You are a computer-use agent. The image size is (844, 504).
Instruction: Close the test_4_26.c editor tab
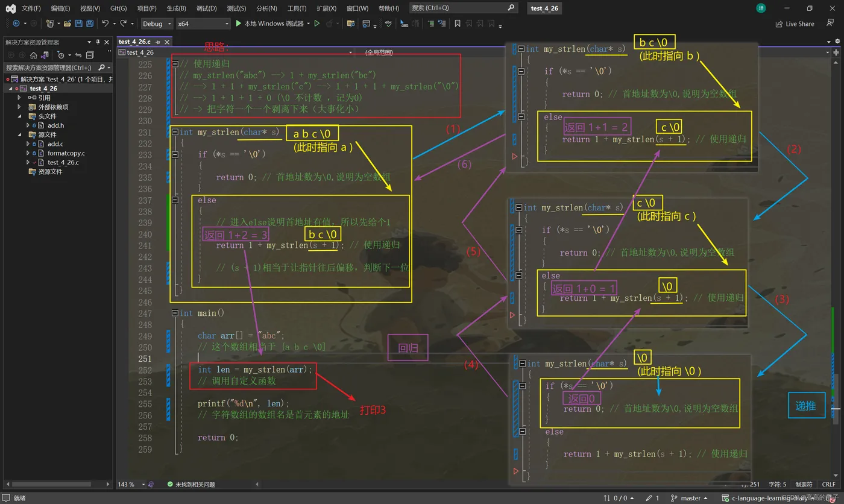(166, 42)
